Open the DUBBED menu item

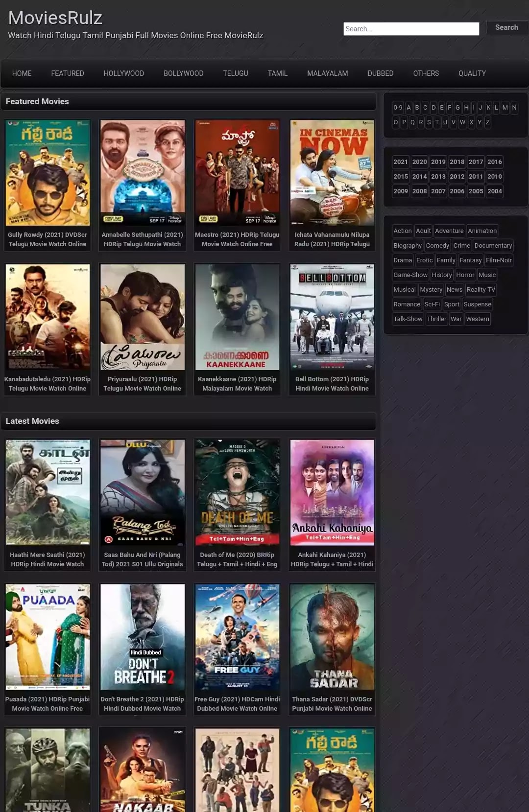click(x=381, y=73)
